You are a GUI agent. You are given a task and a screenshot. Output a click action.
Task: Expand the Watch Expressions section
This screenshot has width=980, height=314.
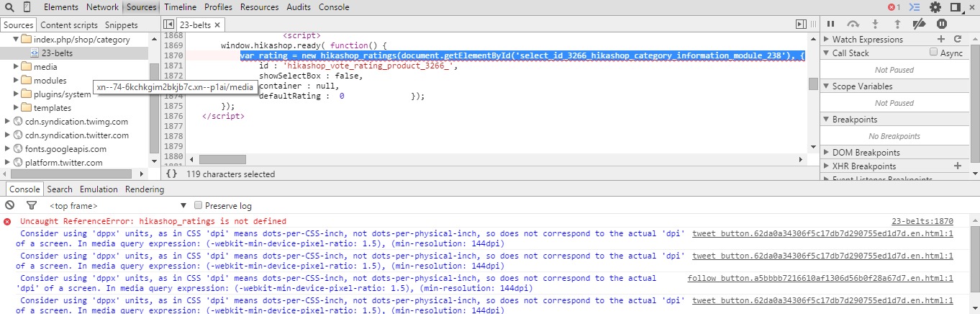pyautogui.click(x=826, y=39)
